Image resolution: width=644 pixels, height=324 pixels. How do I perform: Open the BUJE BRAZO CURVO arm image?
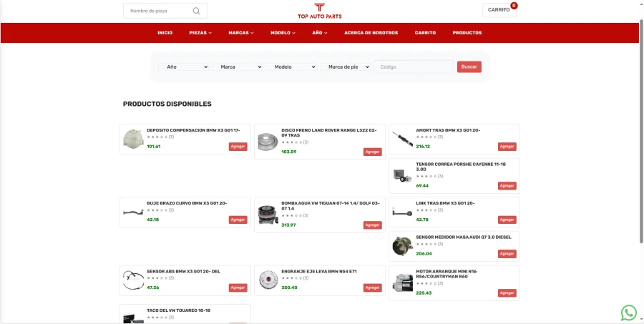pyautogui.click(x=133, y=212)
